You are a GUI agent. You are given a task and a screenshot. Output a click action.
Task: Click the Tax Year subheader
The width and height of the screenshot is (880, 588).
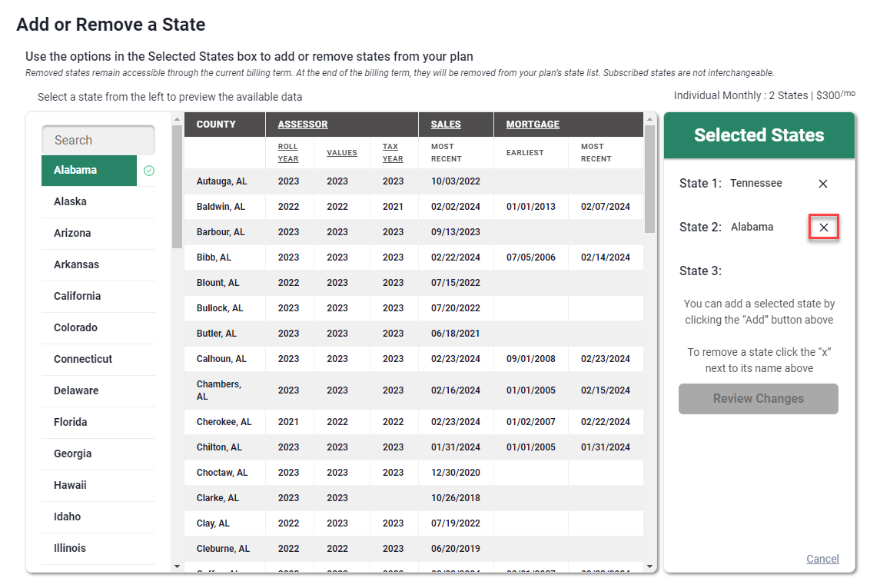[x=393, y=152]
